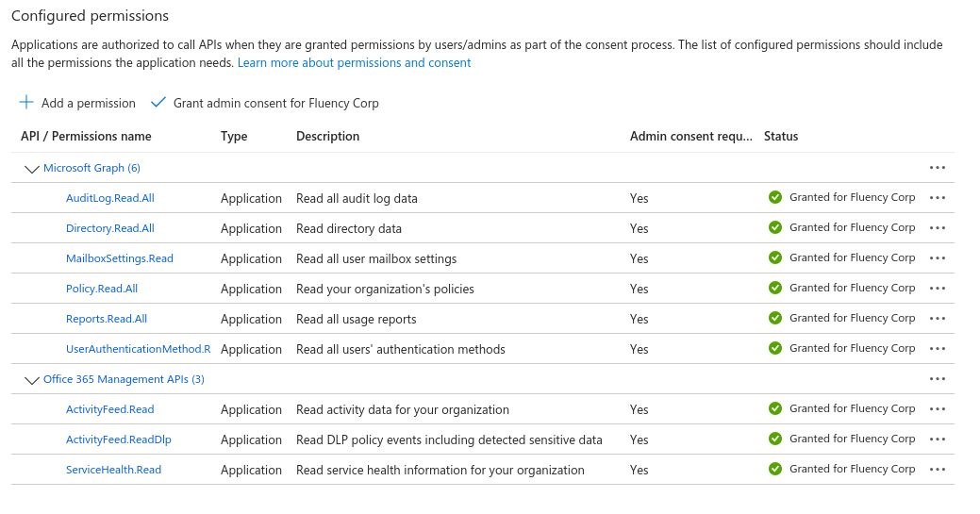Click 'Granted for Fluency Corp' in ServiceHealth.Read row
The width and height of the screenshot is (980, 514).
click(852, 469)
